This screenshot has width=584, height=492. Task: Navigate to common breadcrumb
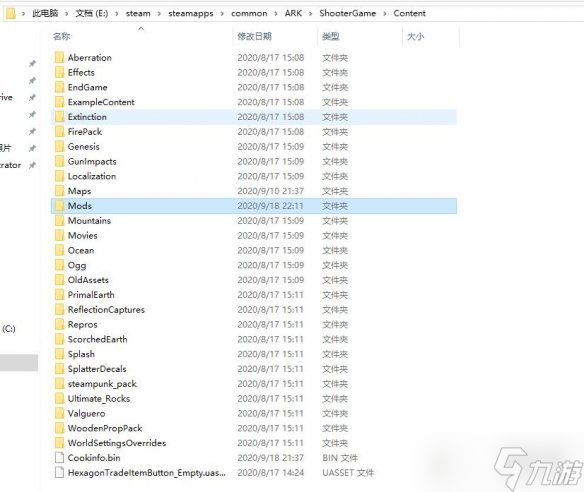(x=249, y=13)
